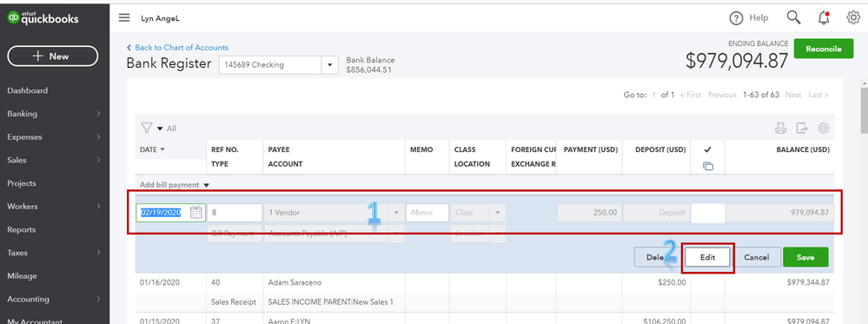
Task: Click the Go to page number field
Action: [x=653, y=95]
